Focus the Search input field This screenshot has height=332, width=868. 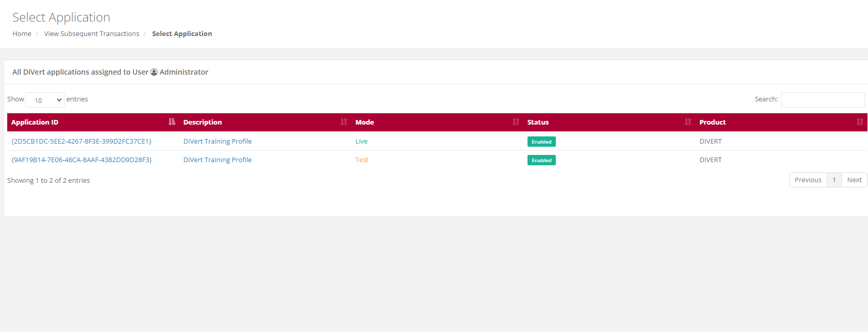click(823, 100)
